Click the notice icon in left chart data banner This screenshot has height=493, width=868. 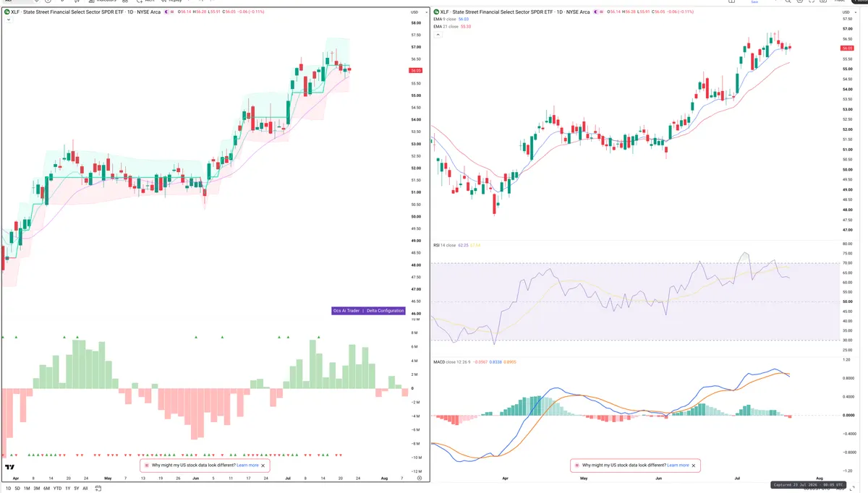click(x=147, y=466)
